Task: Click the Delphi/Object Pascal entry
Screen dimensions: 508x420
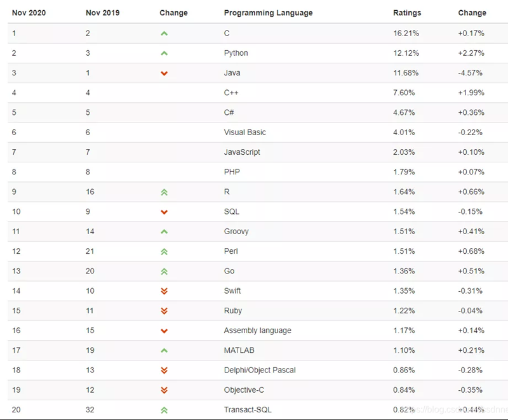Action: pos(260,370)
